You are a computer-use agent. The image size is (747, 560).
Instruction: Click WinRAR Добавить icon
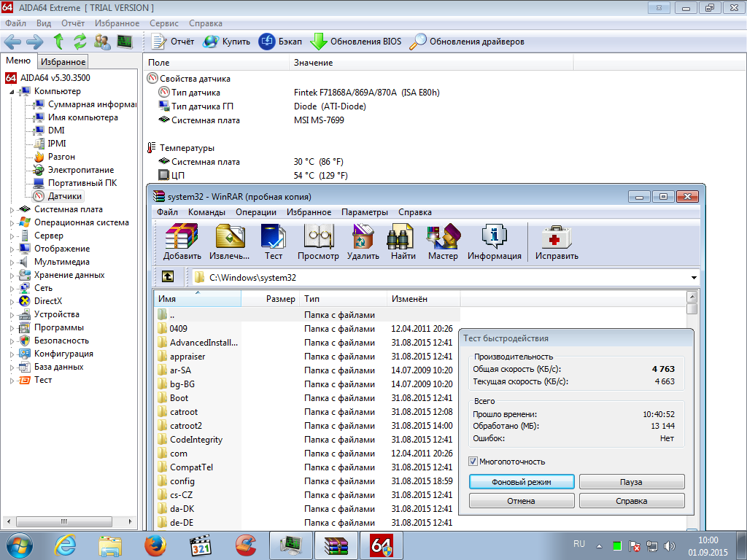pos(182,242)
